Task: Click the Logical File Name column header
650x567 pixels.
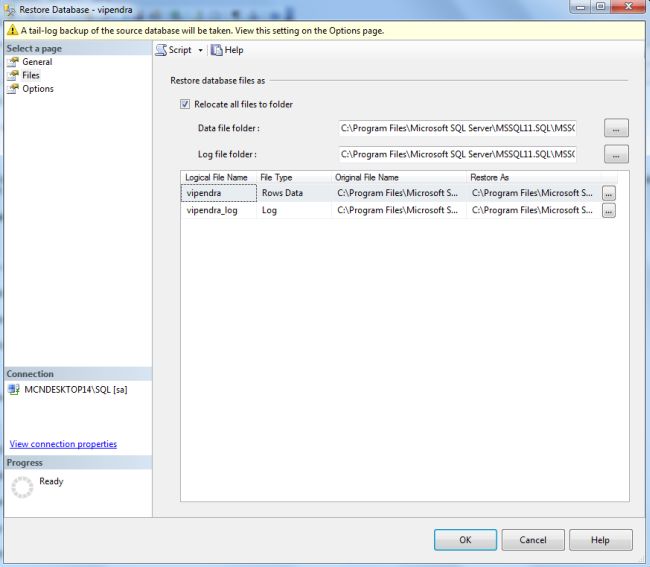Action: click(218, 177)
